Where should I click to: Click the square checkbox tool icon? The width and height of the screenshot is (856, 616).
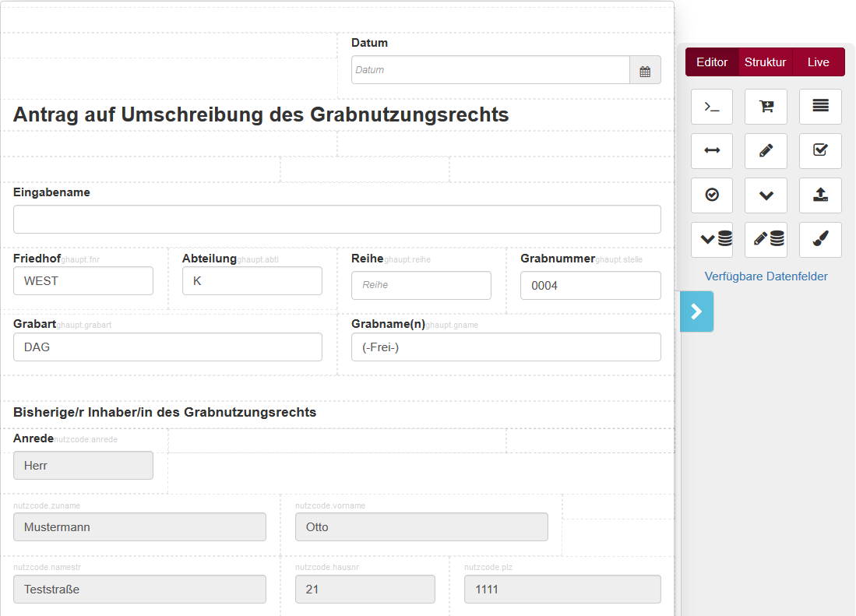pos(820,151)
